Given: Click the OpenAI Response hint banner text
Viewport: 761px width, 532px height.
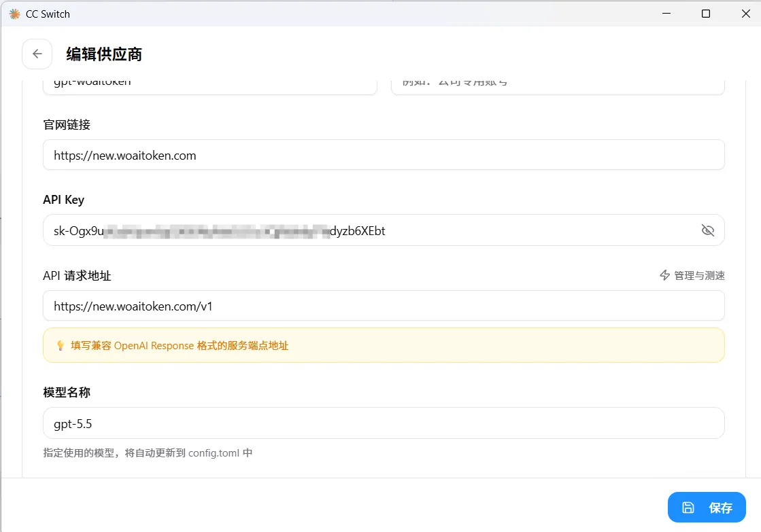Looking at the screenshot, I should [x=180, y=345].
